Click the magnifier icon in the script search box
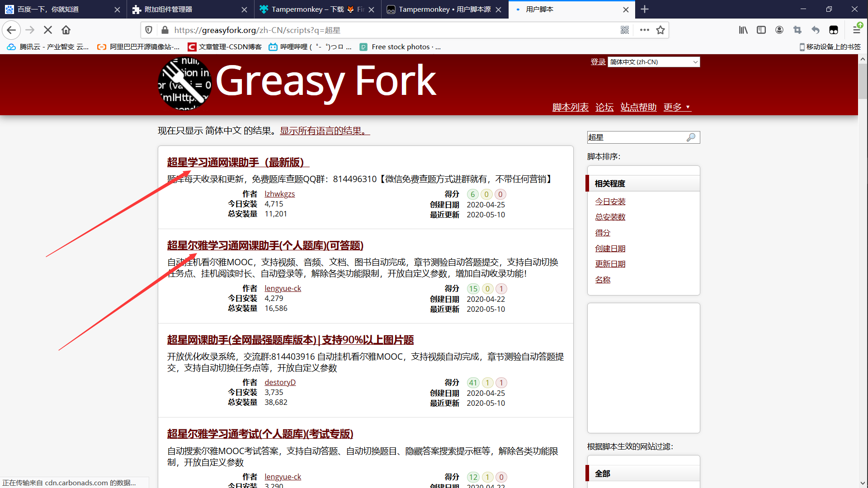Screen dimensions: 868x488 click(x=691, y=137)
